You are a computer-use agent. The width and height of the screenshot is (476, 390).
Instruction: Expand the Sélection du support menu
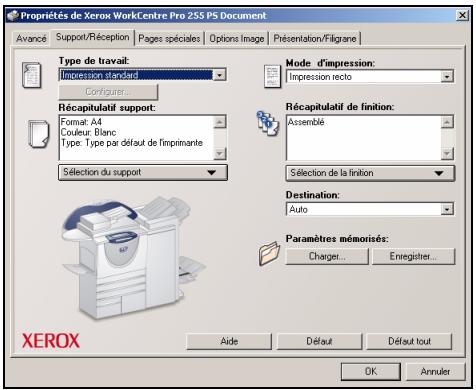[143, 172]
